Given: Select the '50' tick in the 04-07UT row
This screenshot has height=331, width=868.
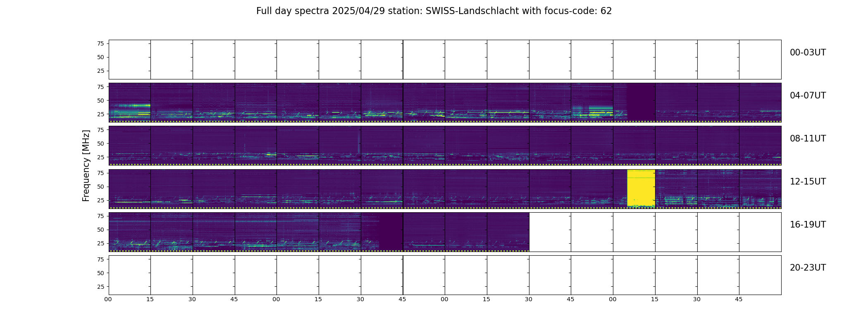Looking at the screenshot, I should tap(100, 100).
